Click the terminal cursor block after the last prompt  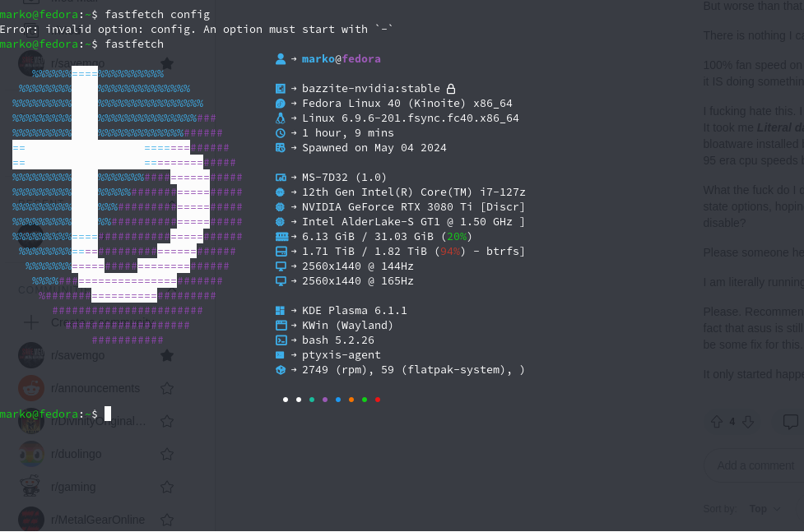point(108,414)
